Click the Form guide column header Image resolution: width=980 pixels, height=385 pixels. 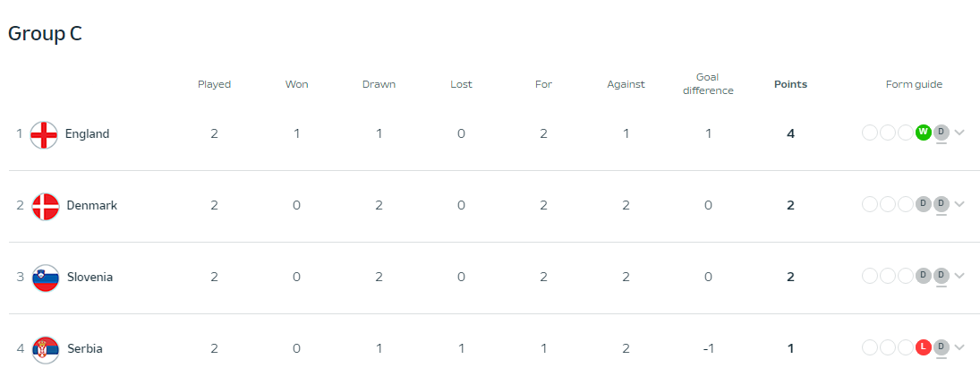pyautogui.click(x=914, y=85)
